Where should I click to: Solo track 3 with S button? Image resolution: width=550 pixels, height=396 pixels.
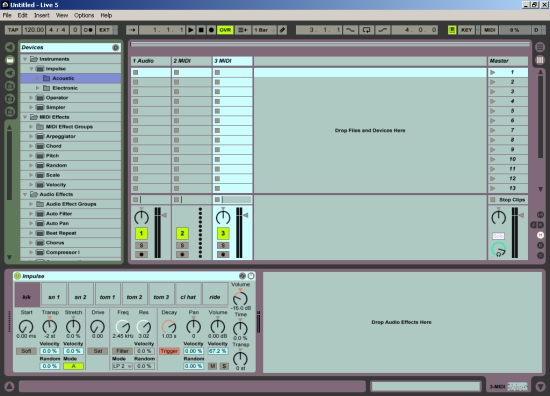click(x=223, y=245)
